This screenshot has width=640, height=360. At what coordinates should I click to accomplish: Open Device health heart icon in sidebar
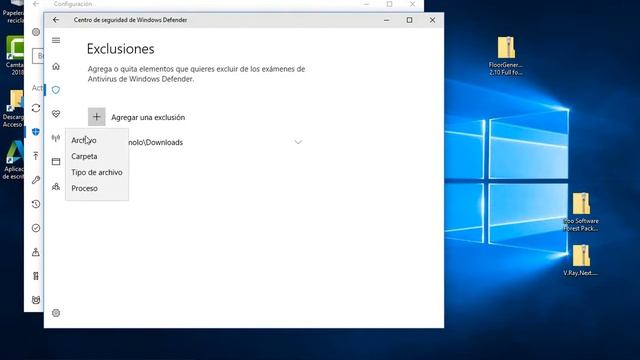[56, 114]
